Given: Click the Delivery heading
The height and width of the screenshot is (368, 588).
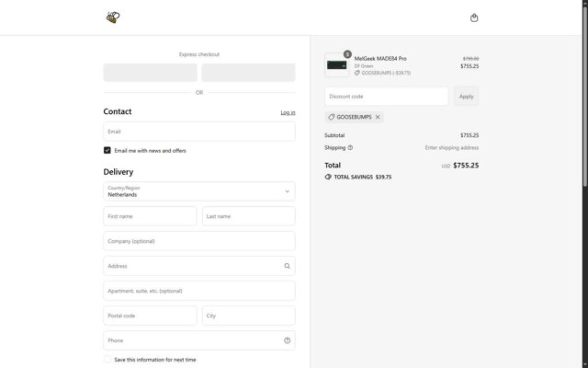Looking at the screenshot, I should 119,172.
